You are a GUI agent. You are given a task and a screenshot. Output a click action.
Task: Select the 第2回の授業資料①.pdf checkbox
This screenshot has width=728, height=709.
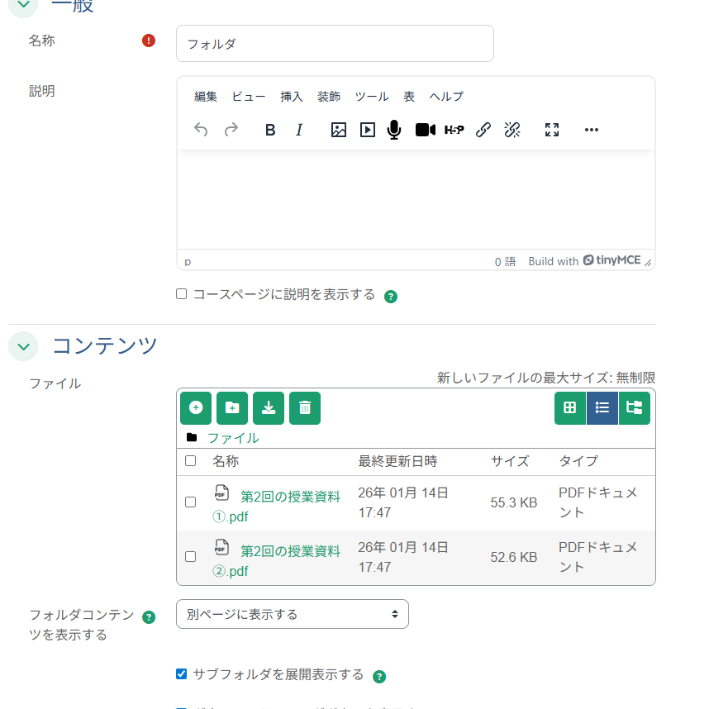pyautogui.click(x=190, y=502)
